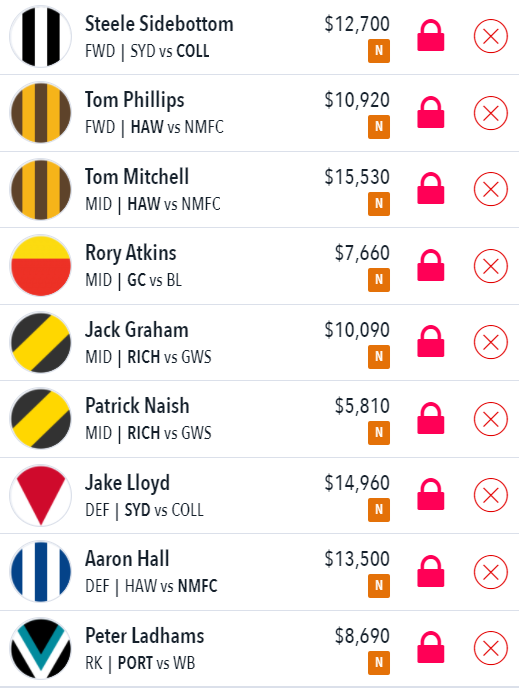
Task: Click orange N badge for Peter Ladhams
Action: pyautogui.click(x=379, y=662)
